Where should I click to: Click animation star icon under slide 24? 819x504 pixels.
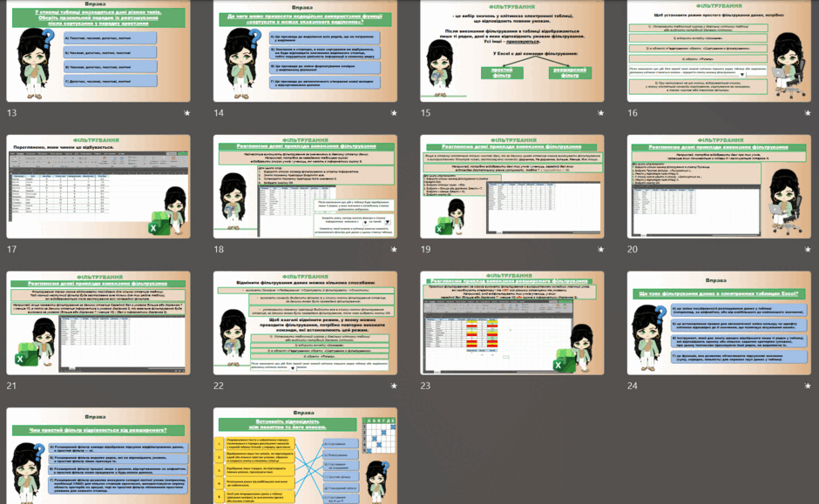[808, 386]
